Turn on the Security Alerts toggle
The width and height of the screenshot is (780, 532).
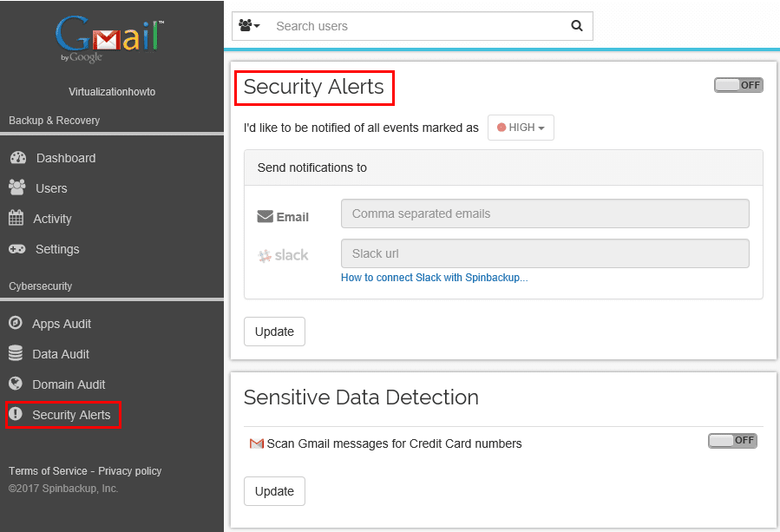click(x=738, y=85)
